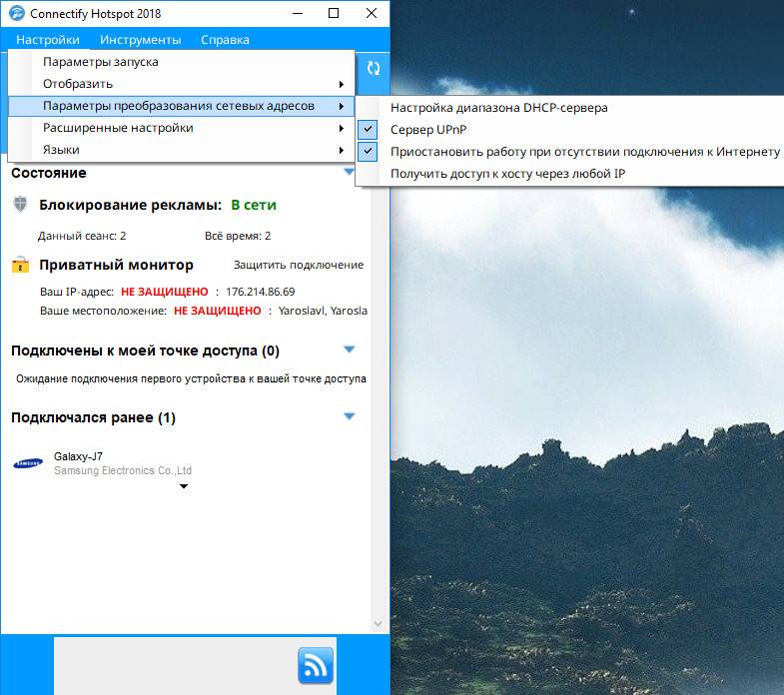Minimize the Connectify Hotspot window
The height and width of the screenshot is (695, 784).
click(298, 14)
